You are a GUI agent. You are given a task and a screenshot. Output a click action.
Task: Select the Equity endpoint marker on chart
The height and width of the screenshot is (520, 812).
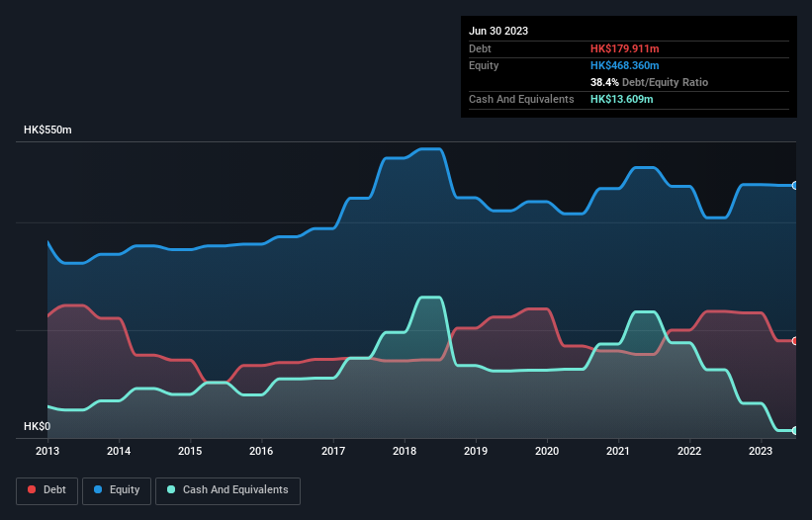795,185
